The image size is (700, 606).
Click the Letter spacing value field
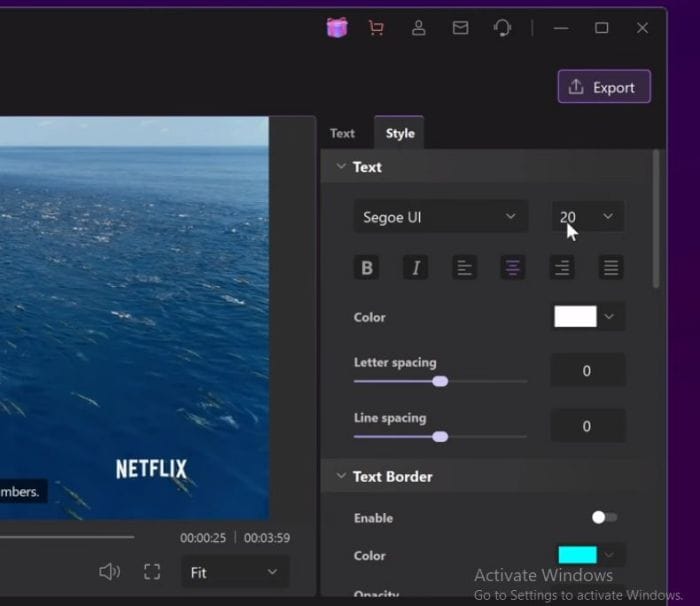(588, 370)
